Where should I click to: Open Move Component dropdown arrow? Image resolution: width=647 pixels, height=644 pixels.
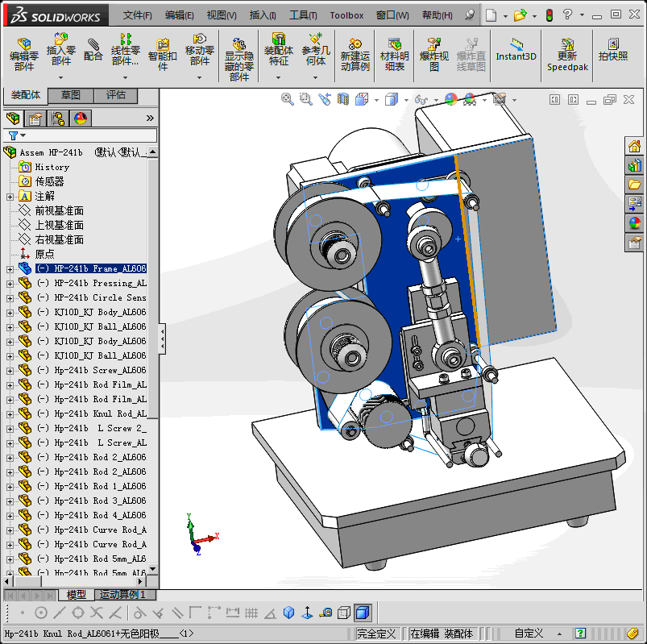click(199, 77)
